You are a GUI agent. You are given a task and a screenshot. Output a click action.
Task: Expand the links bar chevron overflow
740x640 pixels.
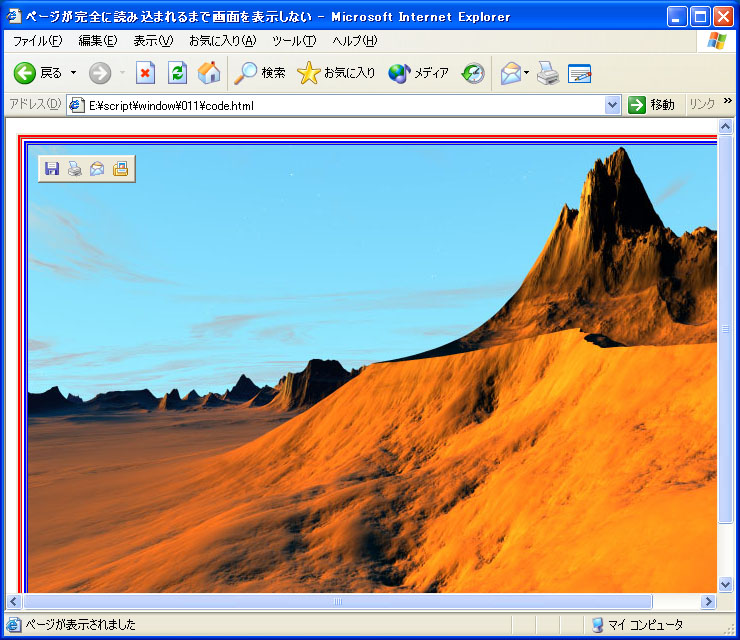pos(728,101)
